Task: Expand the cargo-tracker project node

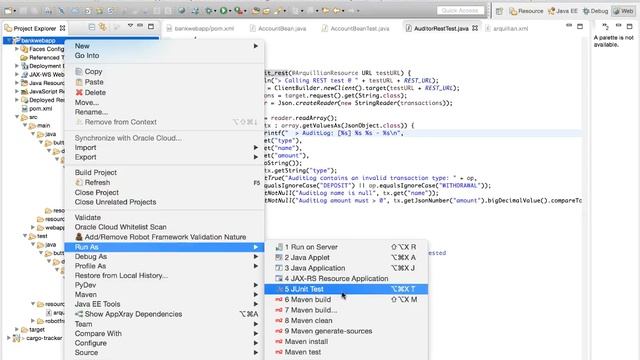Action: coord(9,338)
